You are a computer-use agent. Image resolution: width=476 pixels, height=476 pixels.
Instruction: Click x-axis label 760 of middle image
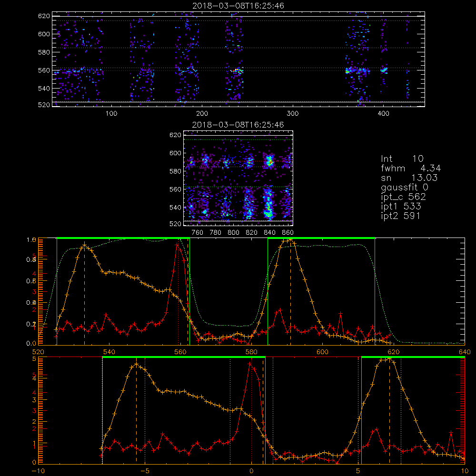[198, 233]
